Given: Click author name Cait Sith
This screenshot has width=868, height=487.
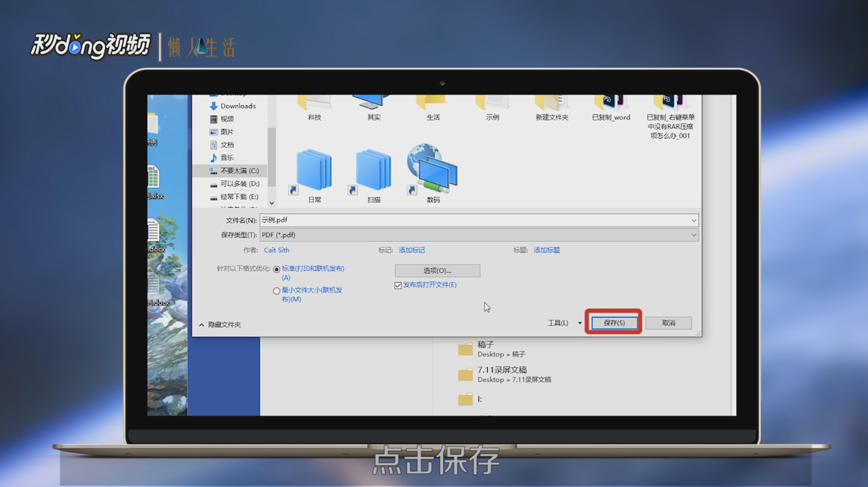Looking at the screenshot, I should (x=277, y=250).
